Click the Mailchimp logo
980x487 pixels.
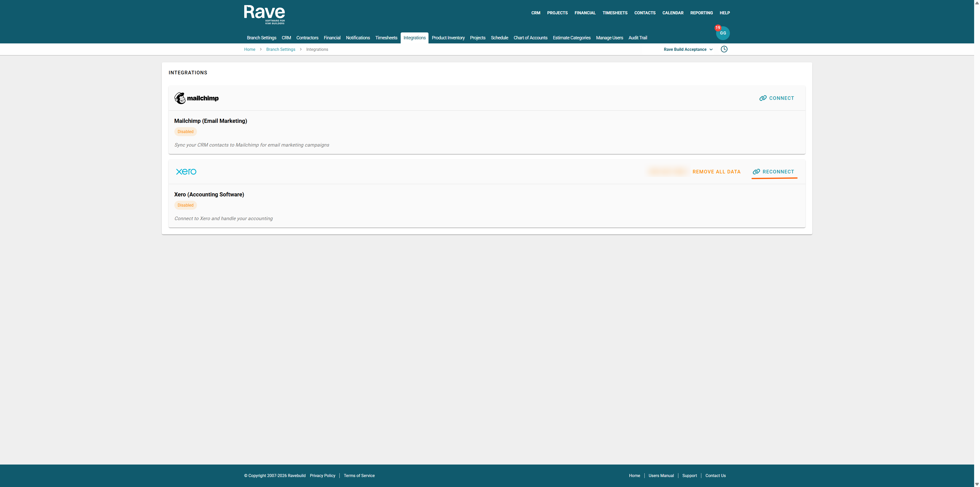196,98
